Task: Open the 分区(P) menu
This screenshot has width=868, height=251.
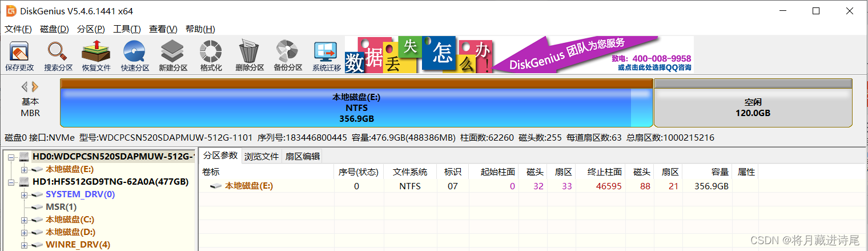Action: 91,29
